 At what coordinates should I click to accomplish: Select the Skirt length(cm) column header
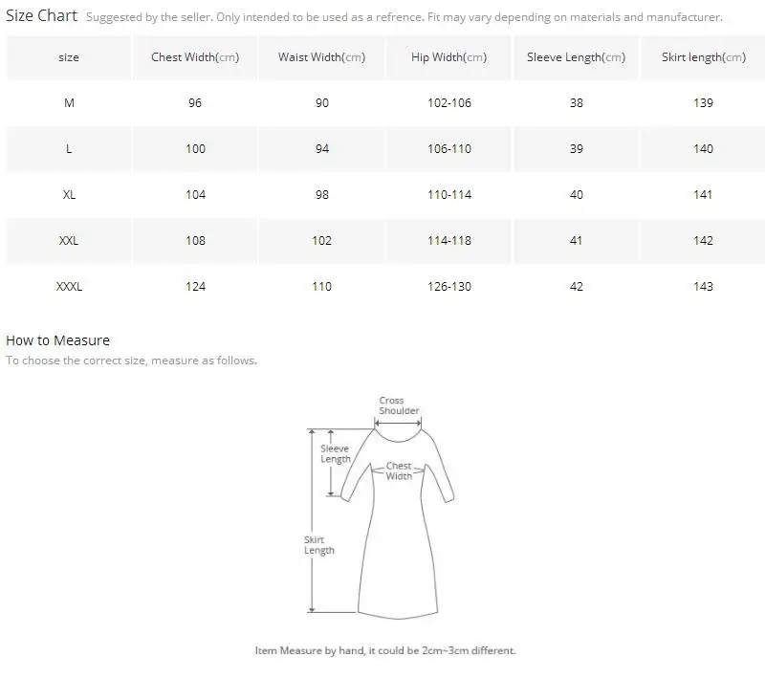click(x=703, y=57)
